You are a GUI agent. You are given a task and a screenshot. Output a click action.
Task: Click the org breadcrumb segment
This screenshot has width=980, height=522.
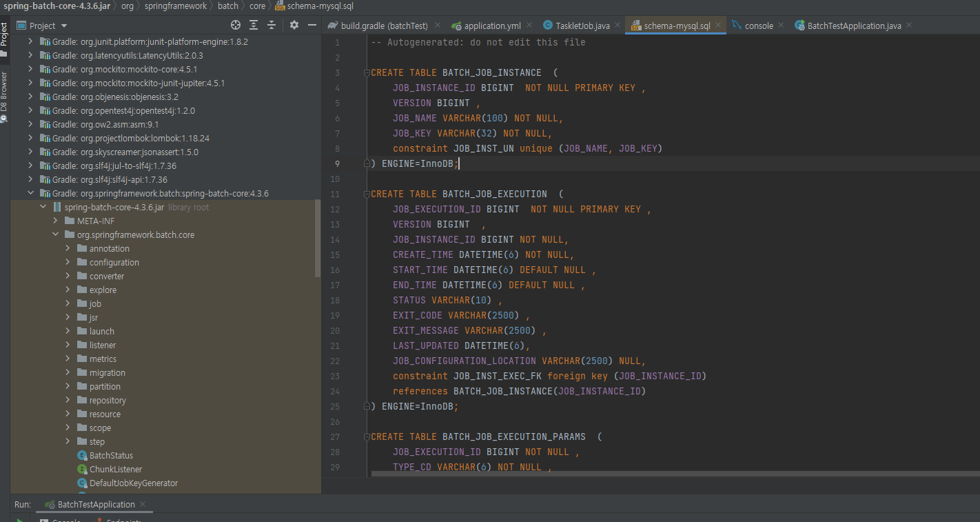click(127, 6)
